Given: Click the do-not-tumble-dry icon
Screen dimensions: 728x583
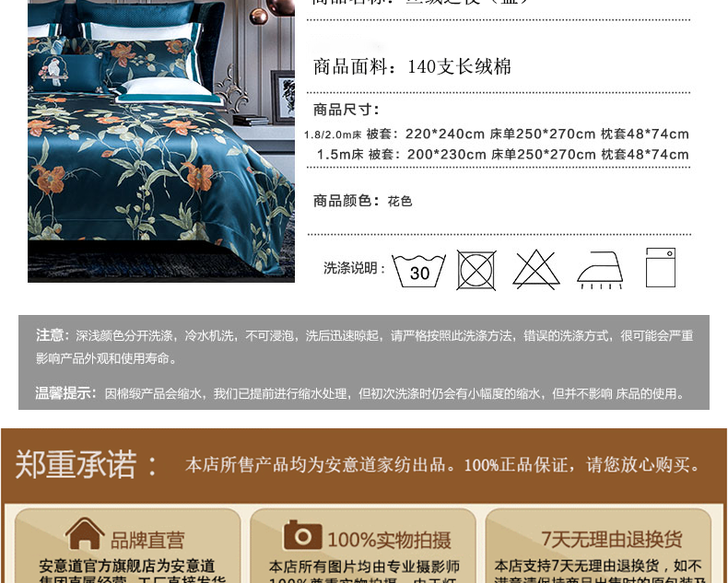Looking at the screenshot, I should pos(476,270).
